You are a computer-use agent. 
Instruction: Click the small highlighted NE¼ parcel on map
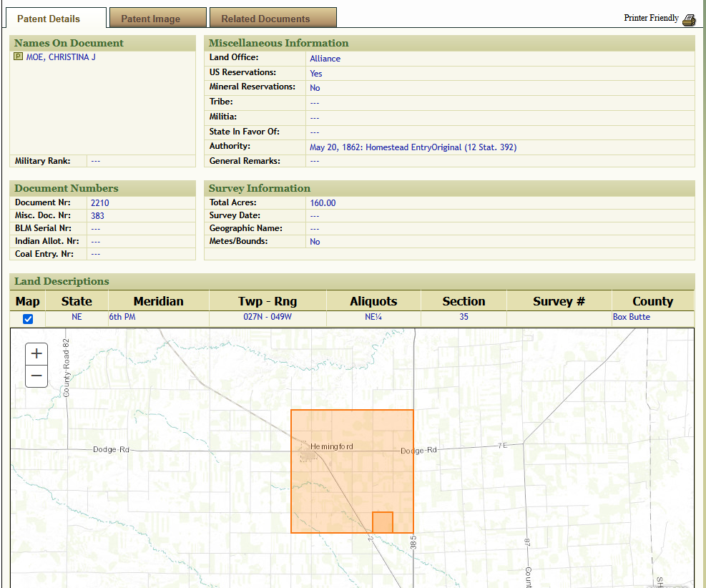383,522
